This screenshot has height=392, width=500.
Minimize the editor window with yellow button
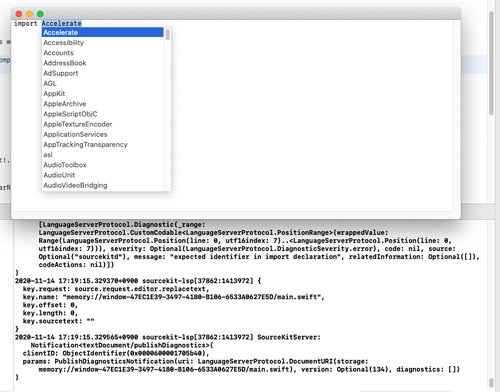pos(29,14)
